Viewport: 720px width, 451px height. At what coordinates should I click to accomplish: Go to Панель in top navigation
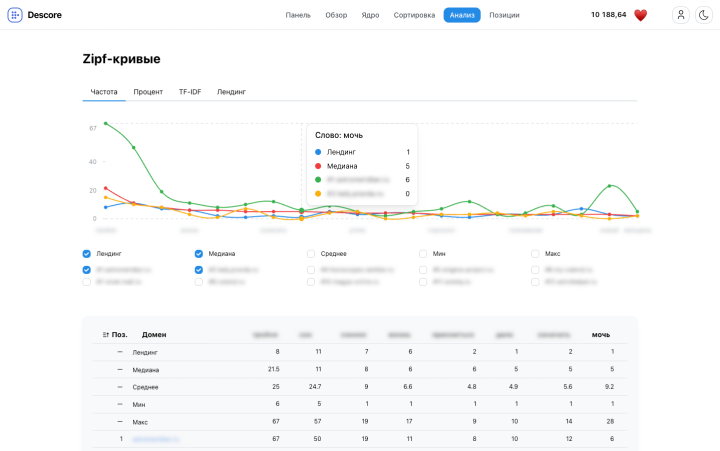(x=298, y=15)
